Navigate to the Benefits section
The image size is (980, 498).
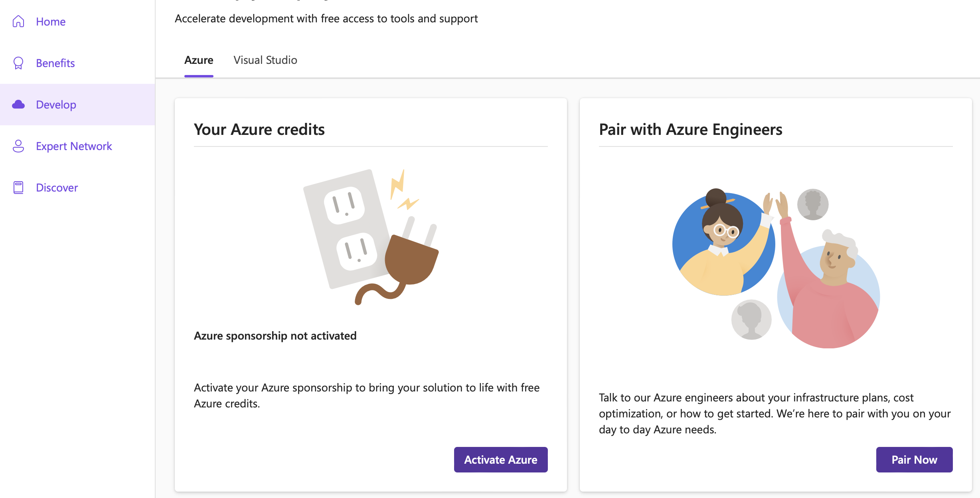[55, 63]
